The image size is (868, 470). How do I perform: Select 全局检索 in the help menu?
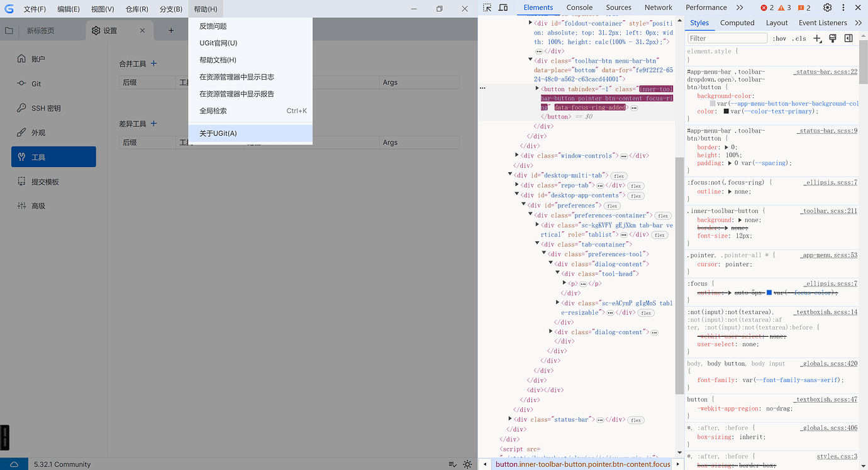pos(250,111)
